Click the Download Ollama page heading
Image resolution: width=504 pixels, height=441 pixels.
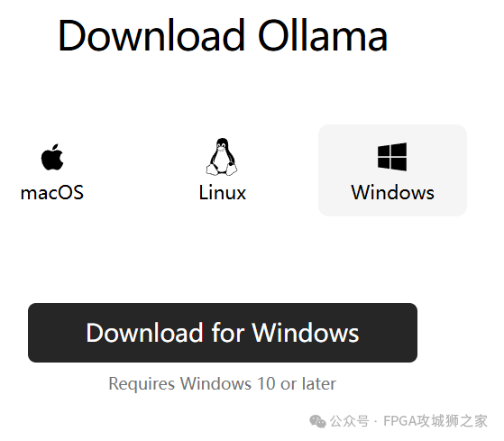(x=223, y=35)
